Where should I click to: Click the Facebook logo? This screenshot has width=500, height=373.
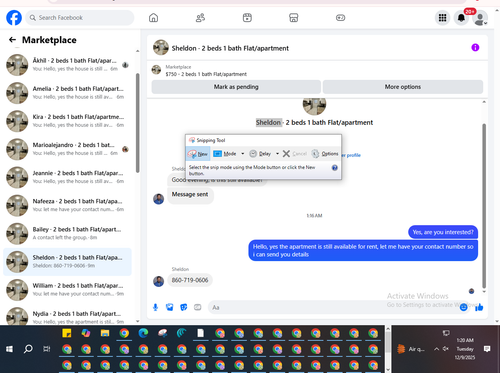click(x=14, y=18)
